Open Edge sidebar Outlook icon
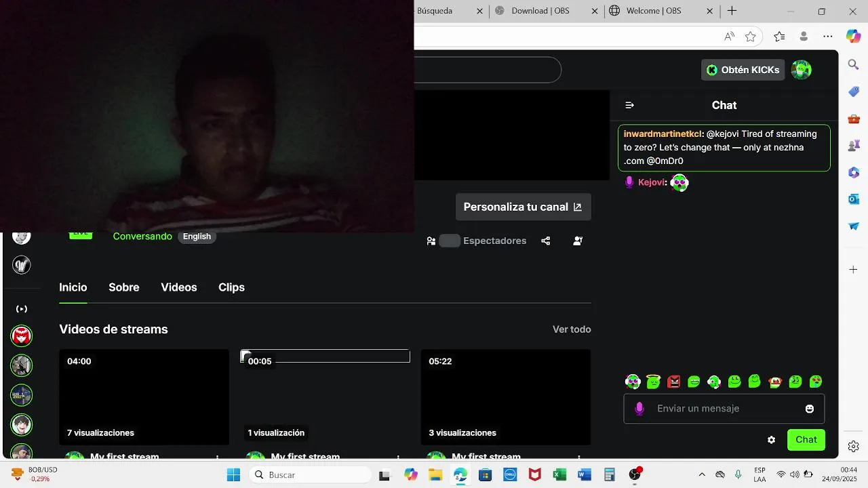Image resolution: width=868 pixels, height=488 pixels. click(854, 199)
